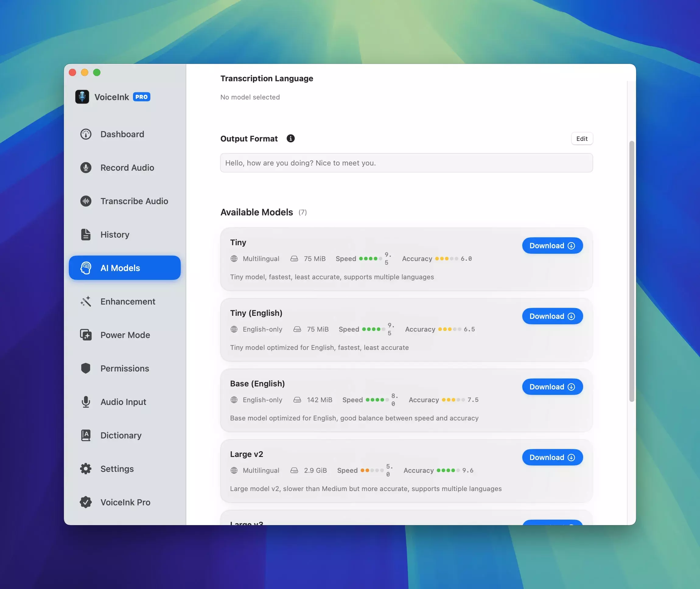Viewport: 700px width, 589px height.
Task: Click the Permissions shield icon
Action: pos(86,368)
